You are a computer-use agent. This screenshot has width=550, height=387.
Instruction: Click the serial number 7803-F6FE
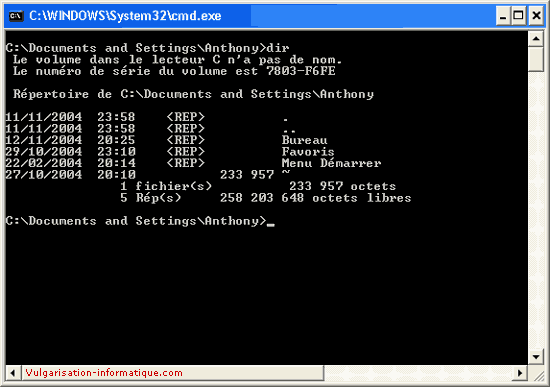tap(301, 71)
